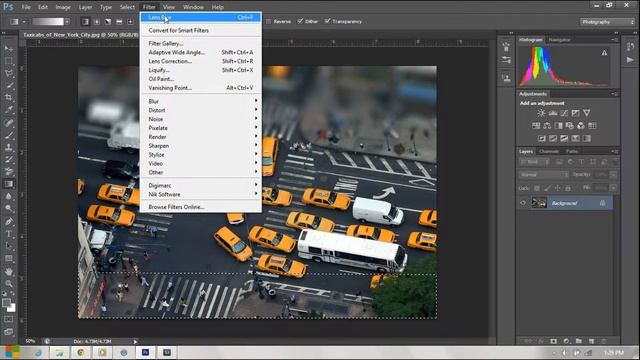Click the gradient preview swatch in options bar
This screenshot has height=360, width=640.
(48, 22)
